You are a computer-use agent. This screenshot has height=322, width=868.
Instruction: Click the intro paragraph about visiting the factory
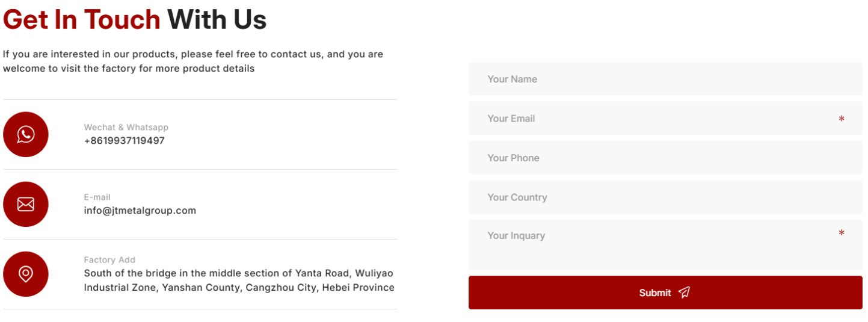(x=192, y=61)
